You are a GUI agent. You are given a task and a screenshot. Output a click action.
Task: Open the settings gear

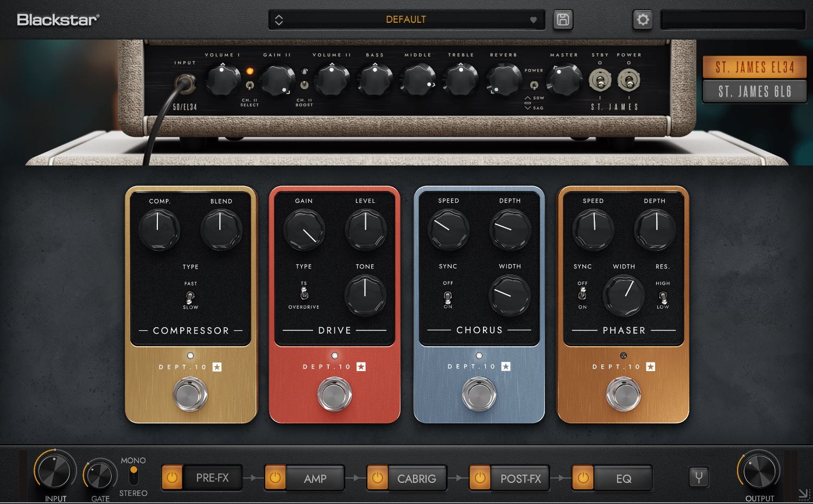642,19
